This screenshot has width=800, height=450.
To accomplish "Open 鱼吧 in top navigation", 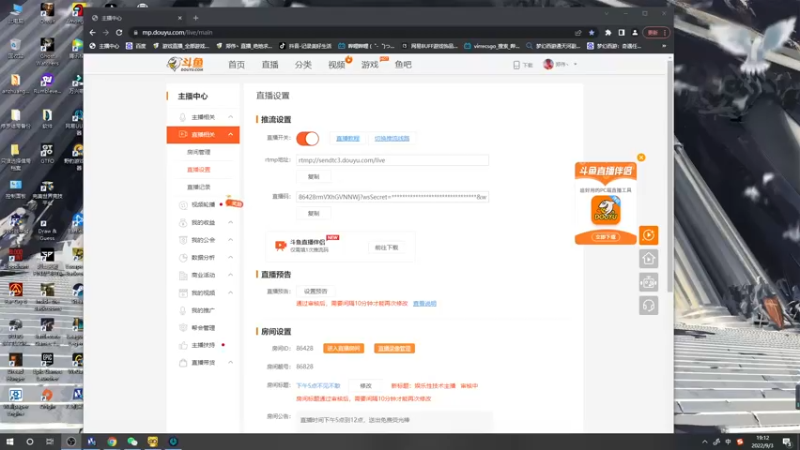I will 403,65.
